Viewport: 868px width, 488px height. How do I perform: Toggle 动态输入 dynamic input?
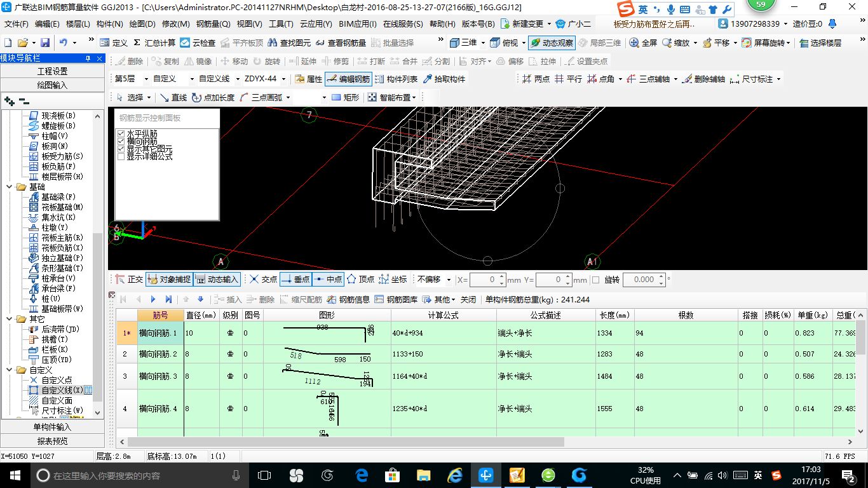[217, 280]
